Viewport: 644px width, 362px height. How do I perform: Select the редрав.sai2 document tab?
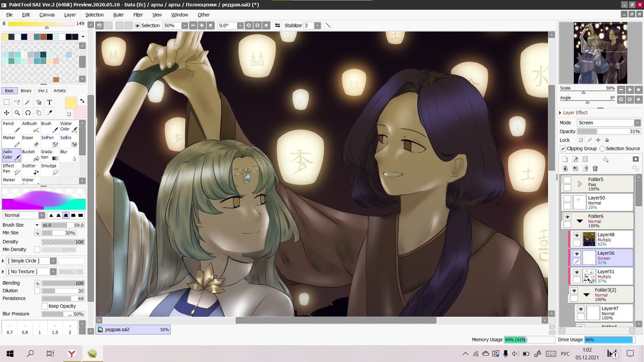tap(133, 330)
